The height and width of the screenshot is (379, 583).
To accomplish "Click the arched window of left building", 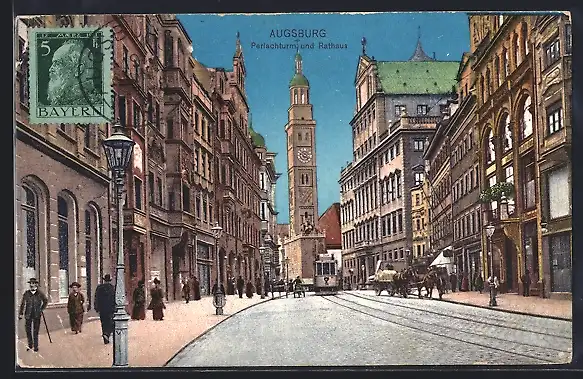I will (31, 232).
